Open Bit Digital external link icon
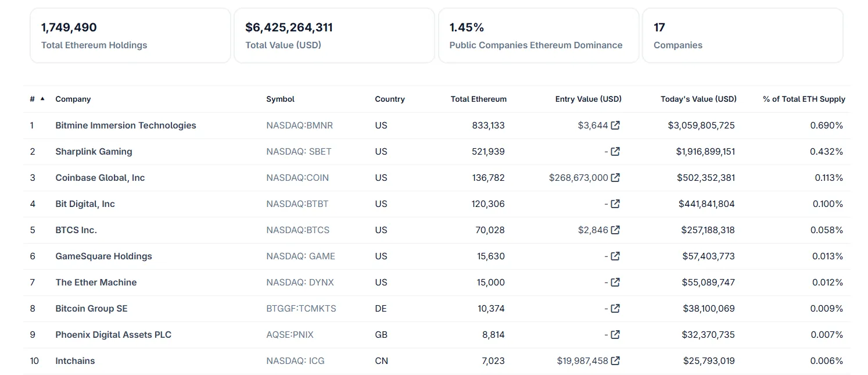 point(615,204)
